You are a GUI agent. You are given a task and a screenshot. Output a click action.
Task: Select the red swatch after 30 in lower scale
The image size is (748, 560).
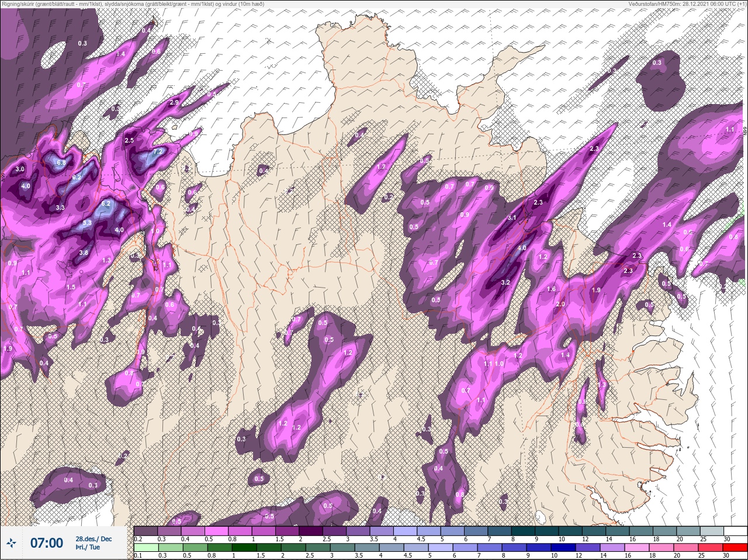(735, 547)
